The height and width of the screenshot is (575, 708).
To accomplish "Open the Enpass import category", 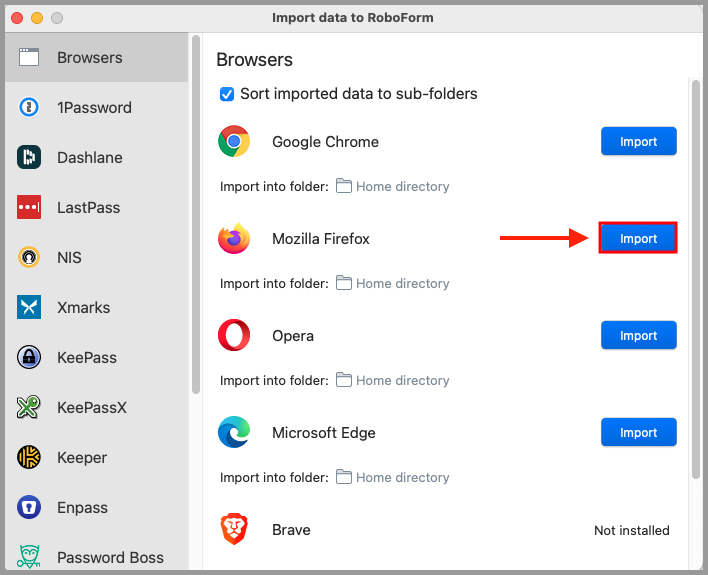I will 97,507.
